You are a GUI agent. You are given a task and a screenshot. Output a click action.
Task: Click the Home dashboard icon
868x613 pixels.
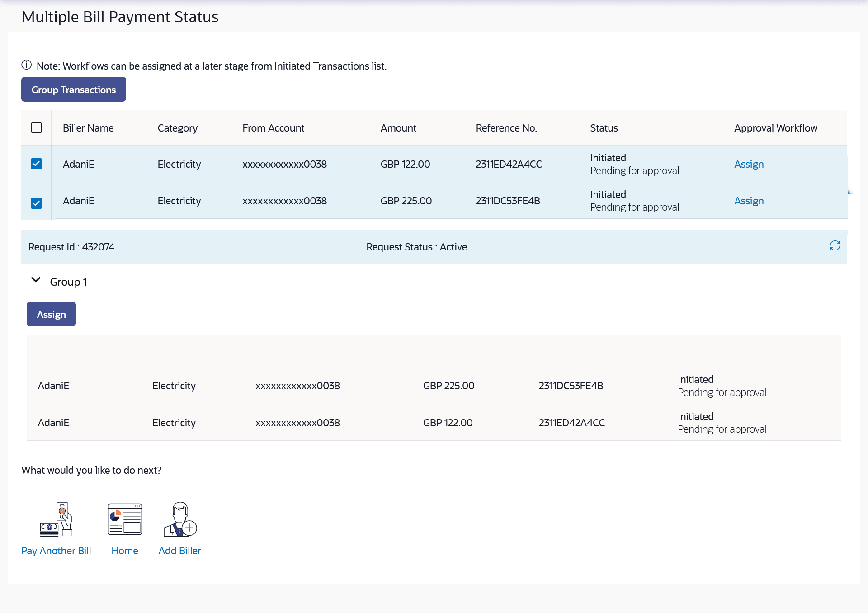point(125,519)
